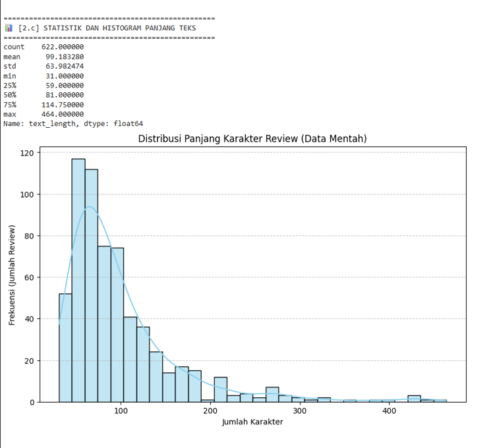The width and height of the screenshot is (491, 448).
Task: Click the tallest histogram bar
Action: [78, 281]
